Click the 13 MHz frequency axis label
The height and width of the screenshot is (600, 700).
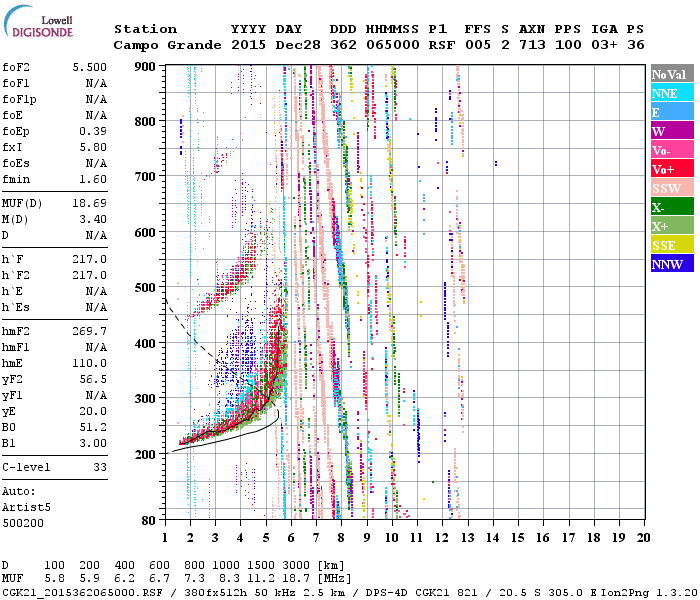[x=467, y=538]
